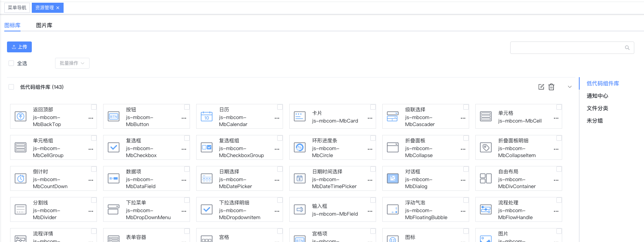644x242 pixels.
Task: Click the 级联选择 MbCascader component icon
Action: [393, 116]
